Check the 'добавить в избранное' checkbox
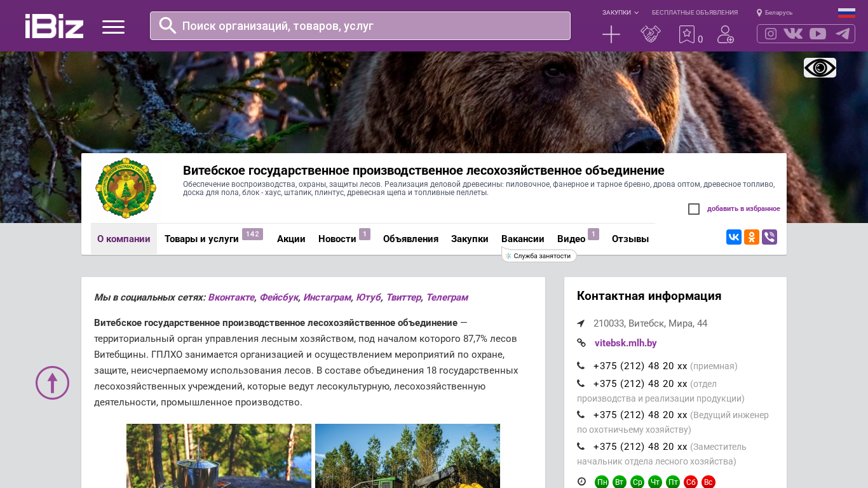The image size is (868, 488). tap(694, 209)
